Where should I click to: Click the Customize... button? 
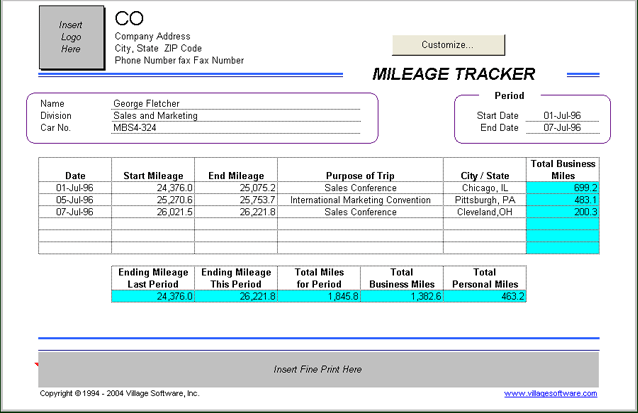click(447, 45)
